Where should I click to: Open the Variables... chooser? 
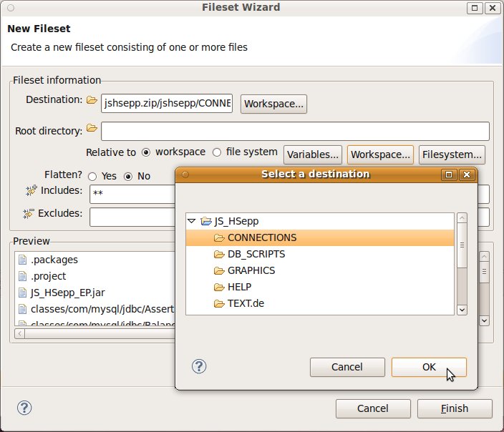pyautogui.click(x=312, y=154)
